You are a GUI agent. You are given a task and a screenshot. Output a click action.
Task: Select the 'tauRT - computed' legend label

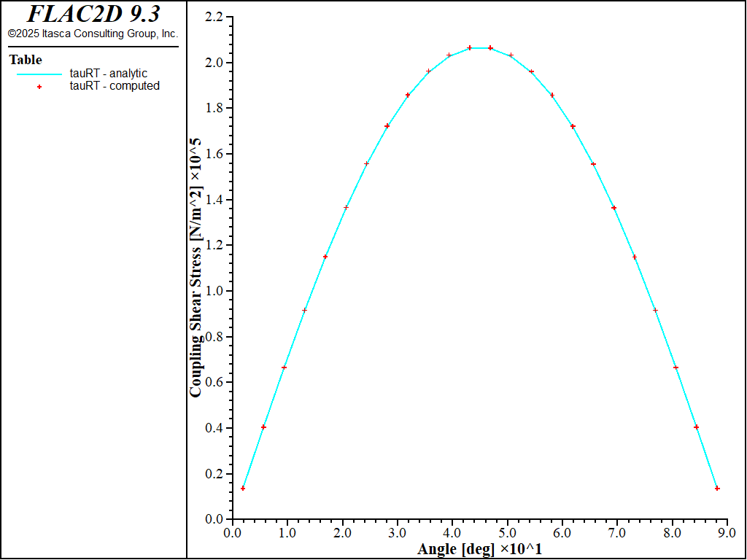click(x=114, y=86)
